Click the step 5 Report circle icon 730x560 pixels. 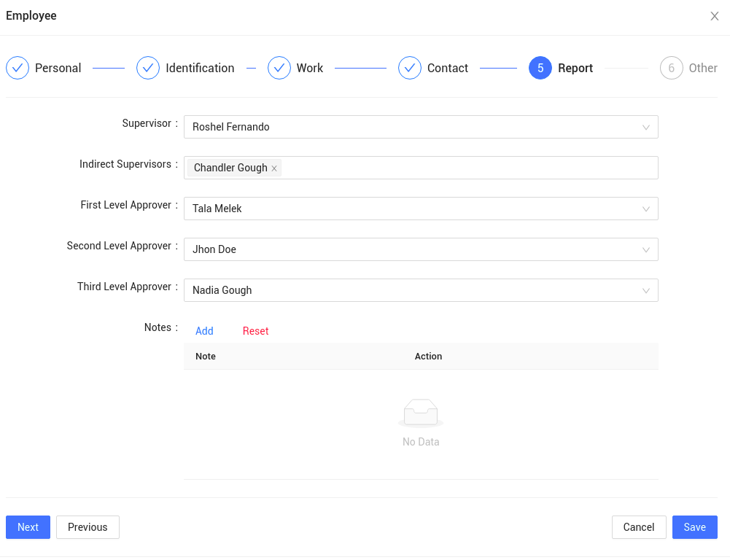coord(540,68)
